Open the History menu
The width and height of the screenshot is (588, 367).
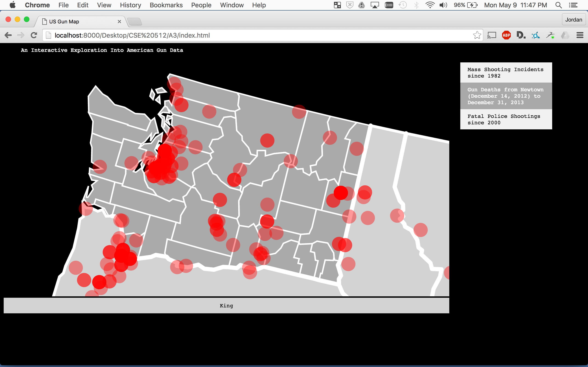[x=130, y=5]
